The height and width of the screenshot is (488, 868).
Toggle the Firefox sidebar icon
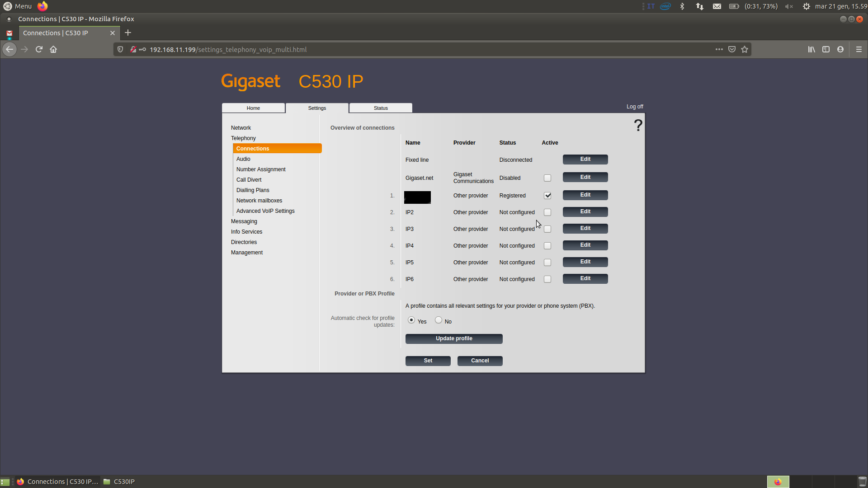(x=826, y=49)
